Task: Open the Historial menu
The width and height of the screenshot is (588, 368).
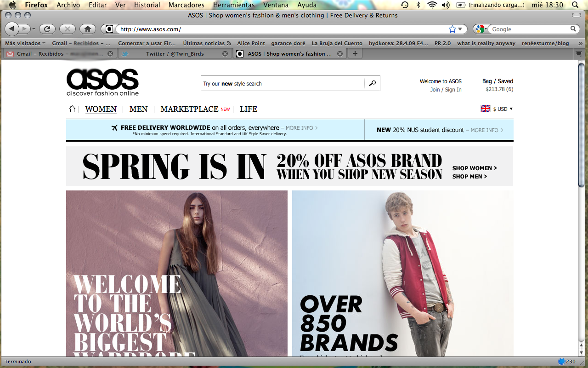Action: 147,5
